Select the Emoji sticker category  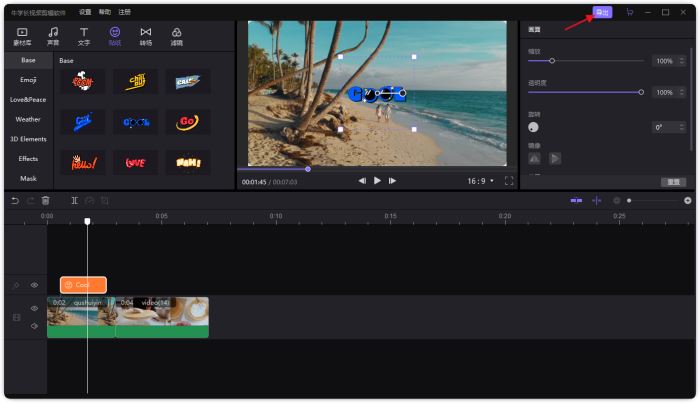pos(28,79)
